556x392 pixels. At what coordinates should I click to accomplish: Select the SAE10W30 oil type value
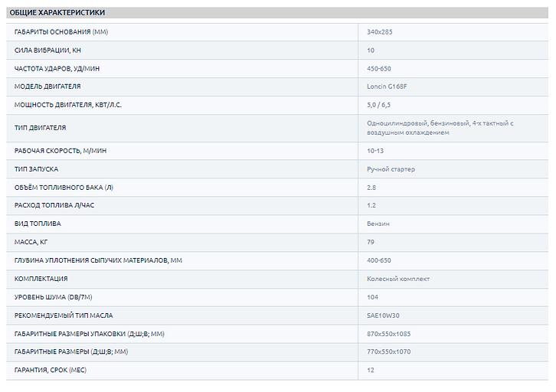[x=384, y=315]
